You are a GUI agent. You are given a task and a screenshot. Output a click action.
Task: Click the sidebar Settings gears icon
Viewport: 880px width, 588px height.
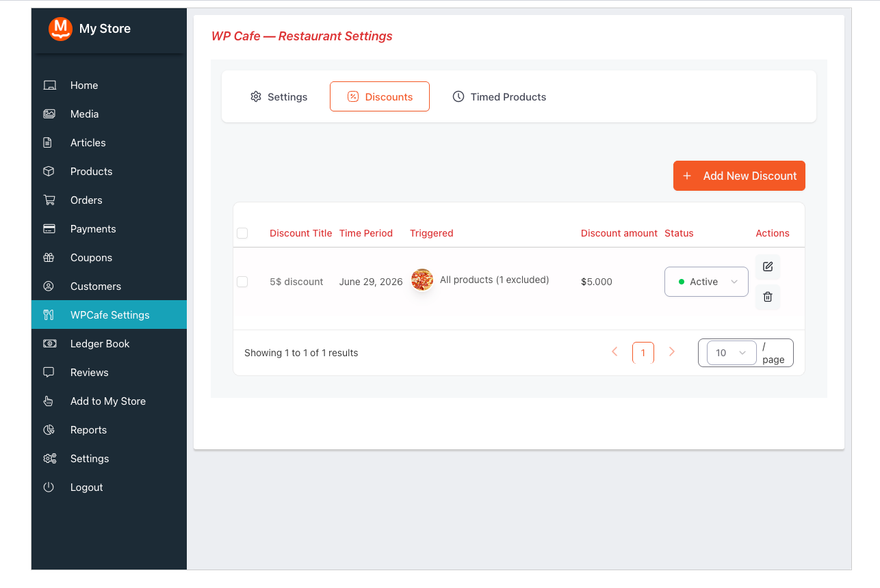49,459
